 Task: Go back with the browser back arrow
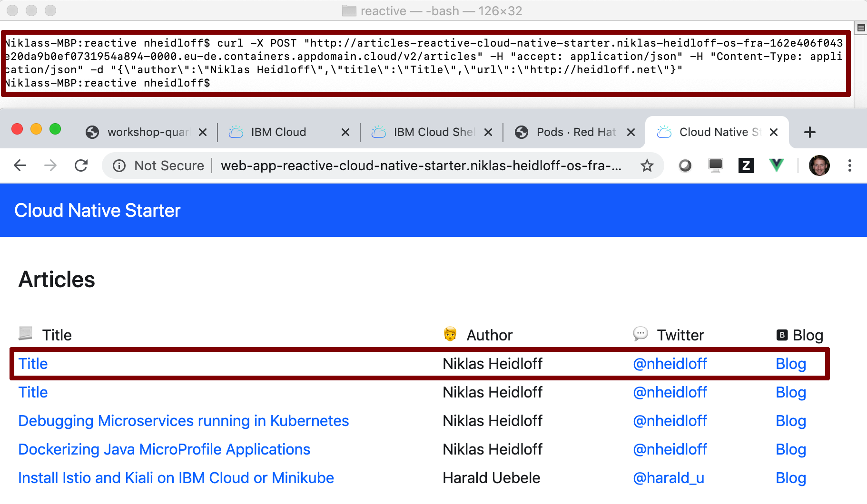point(20,165)
